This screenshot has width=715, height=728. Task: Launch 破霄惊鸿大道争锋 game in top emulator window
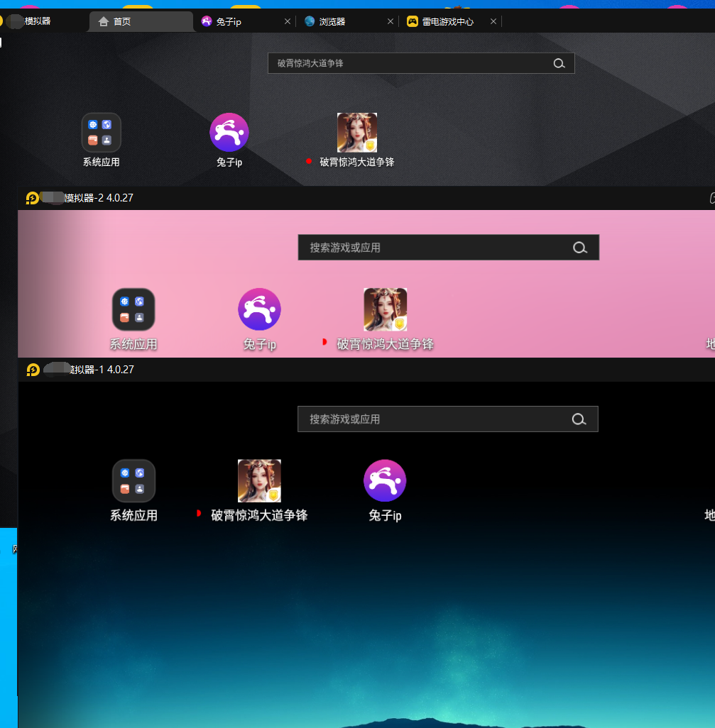[x=357, y=132]
